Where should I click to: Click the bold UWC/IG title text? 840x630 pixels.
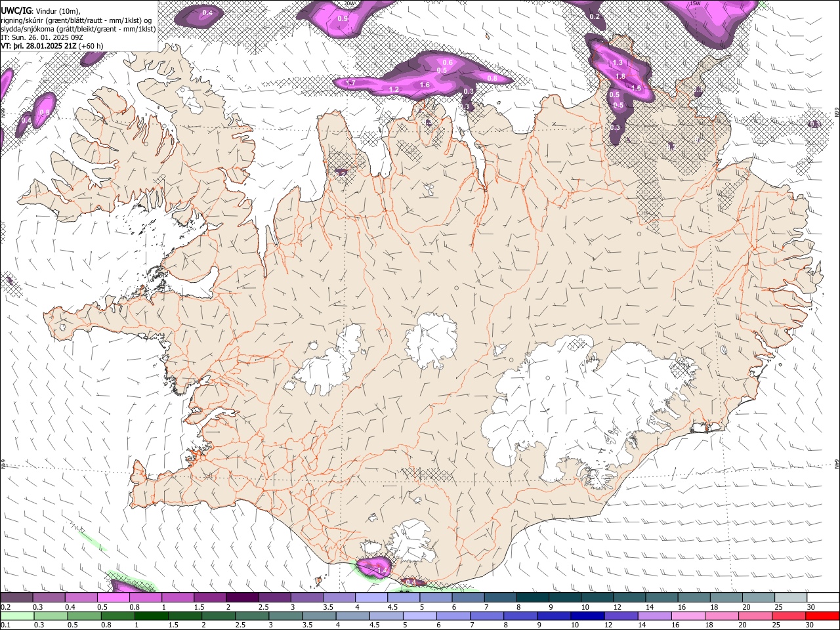point(15,11)
